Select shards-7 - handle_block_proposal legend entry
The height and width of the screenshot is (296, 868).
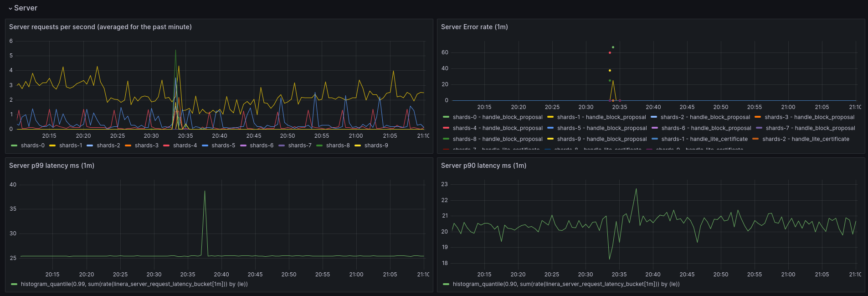[811, 128]
